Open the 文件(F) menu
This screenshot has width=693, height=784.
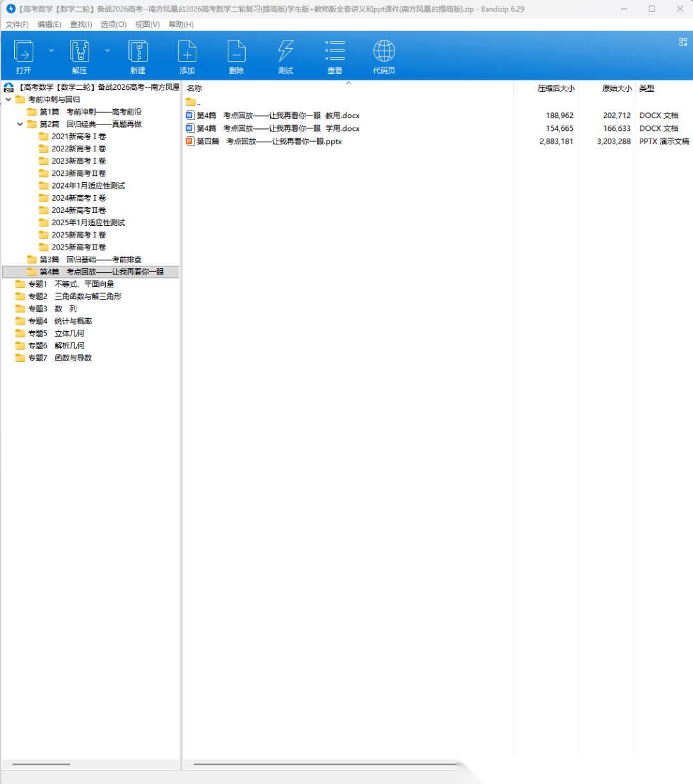(x=17, y=24)
